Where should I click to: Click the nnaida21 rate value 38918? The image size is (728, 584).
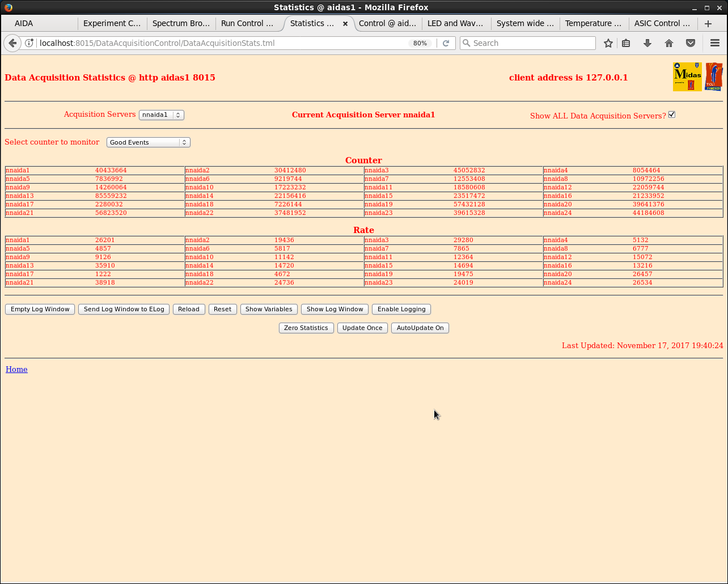point(105,282)
